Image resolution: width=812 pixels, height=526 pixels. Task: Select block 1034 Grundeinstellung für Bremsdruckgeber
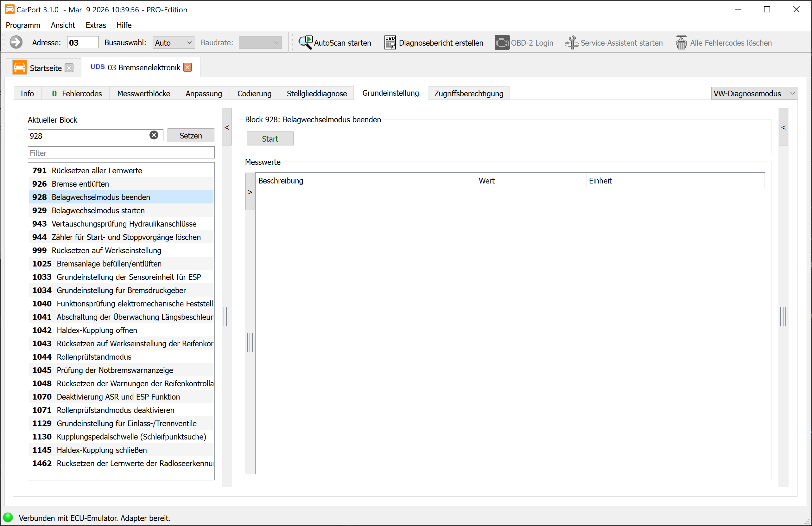click(x=121, y=290)
